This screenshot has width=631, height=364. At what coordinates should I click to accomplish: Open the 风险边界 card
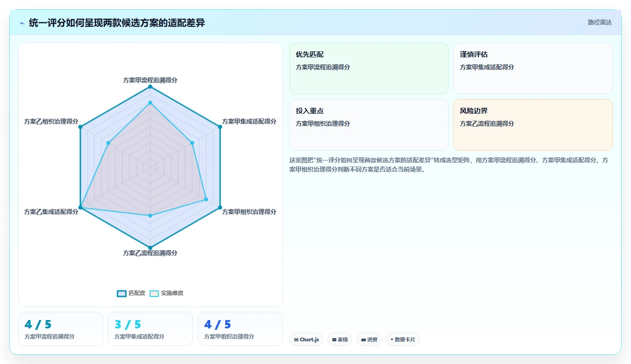pyautogui.click(x=533, y=125)
